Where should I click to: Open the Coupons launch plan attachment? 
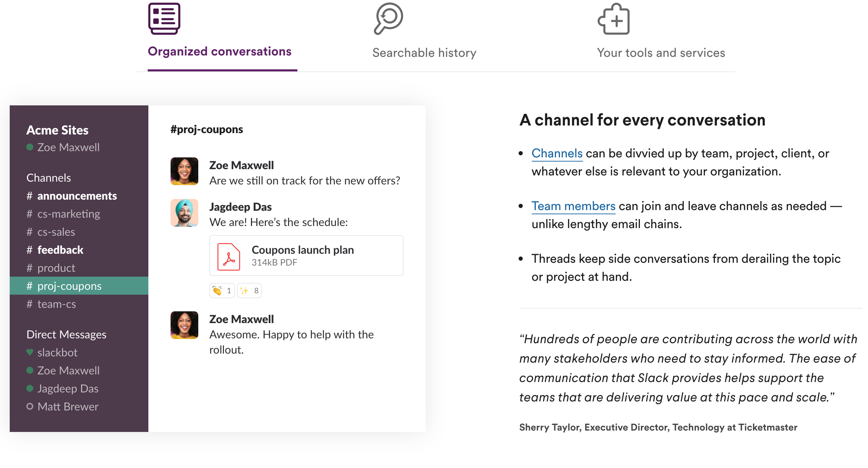tap(303, 250)
